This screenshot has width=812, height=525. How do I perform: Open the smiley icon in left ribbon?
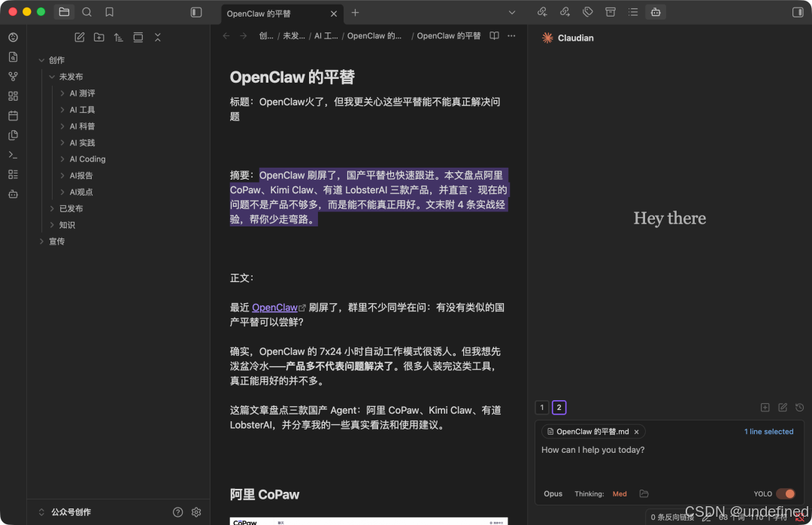pos(14,38)
